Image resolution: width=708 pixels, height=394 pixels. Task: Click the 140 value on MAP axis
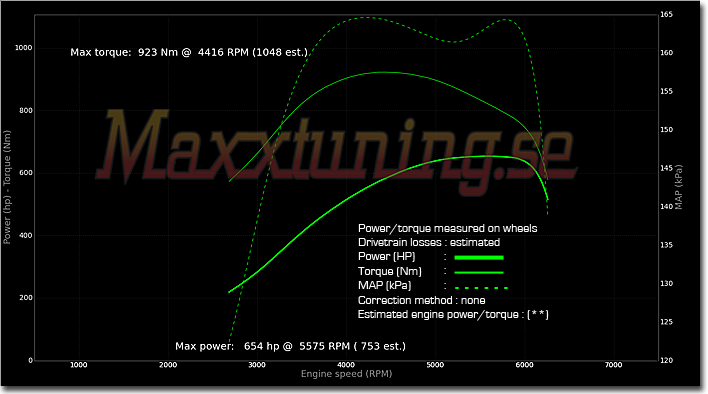click(666, 206)
